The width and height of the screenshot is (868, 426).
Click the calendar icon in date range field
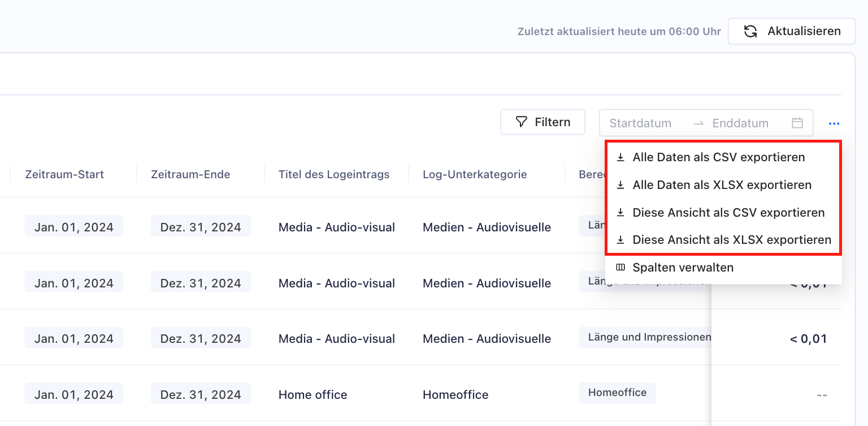(797, 123)
